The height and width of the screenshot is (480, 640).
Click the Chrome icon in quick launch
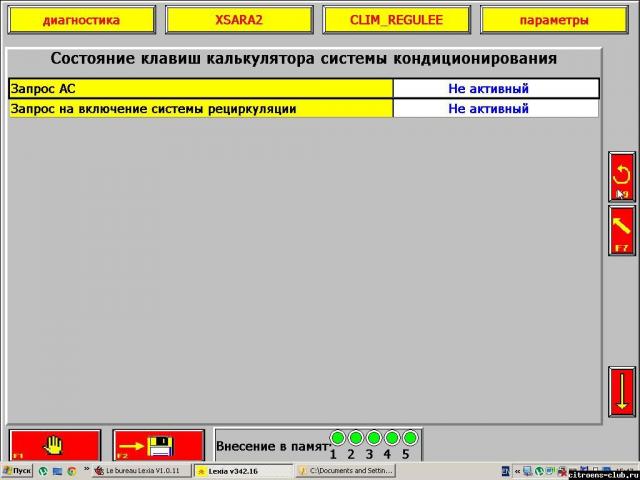(x=72, y=470)
